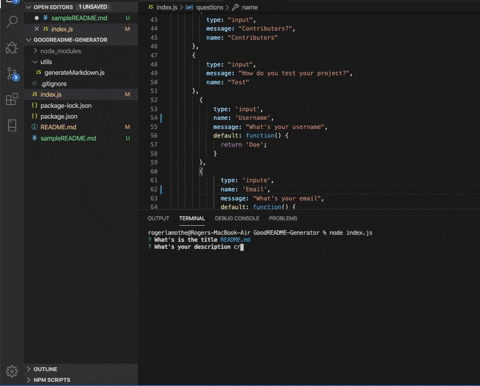Click the info icon of README.md
This screenshot has width=480, height=386.
34,127
